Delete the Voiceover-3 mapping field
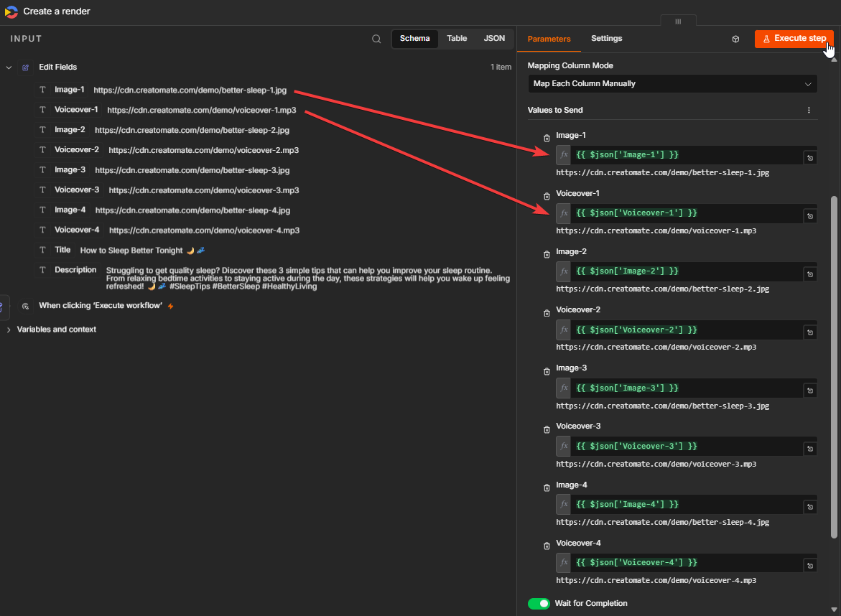841x616 pixels. (x=547, y=429)
